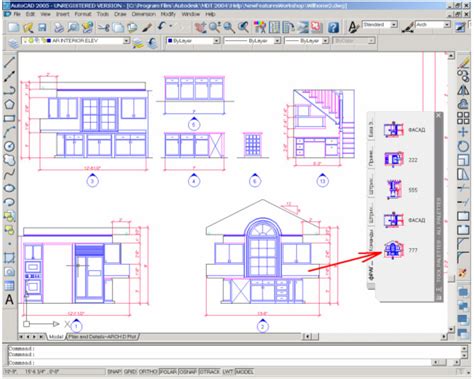The width and height of the screenshot is (474, 379).
Task: Open the Arch dimension style dropdown
Action: tap(447, 25)
